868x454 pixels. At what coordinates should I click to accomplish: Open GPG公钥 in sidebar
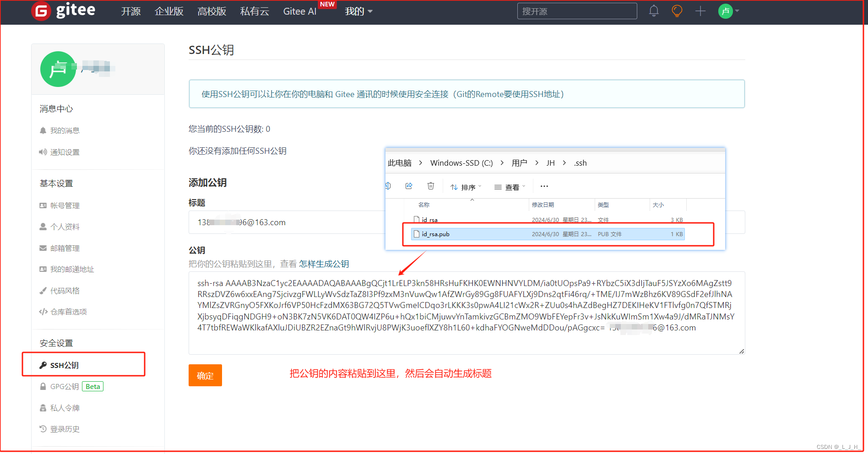[65, 386]
